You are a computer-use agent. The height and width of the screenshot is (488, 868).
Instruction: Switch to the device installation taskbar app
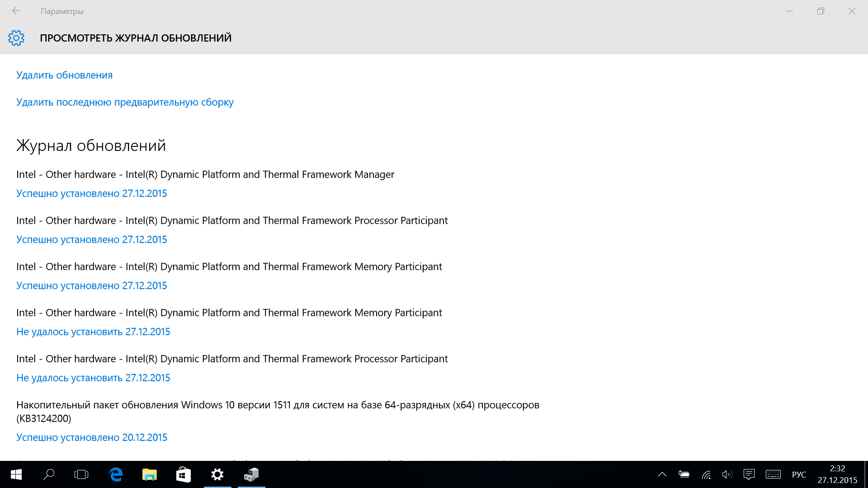pyautogui.click(x=251, y=474)
